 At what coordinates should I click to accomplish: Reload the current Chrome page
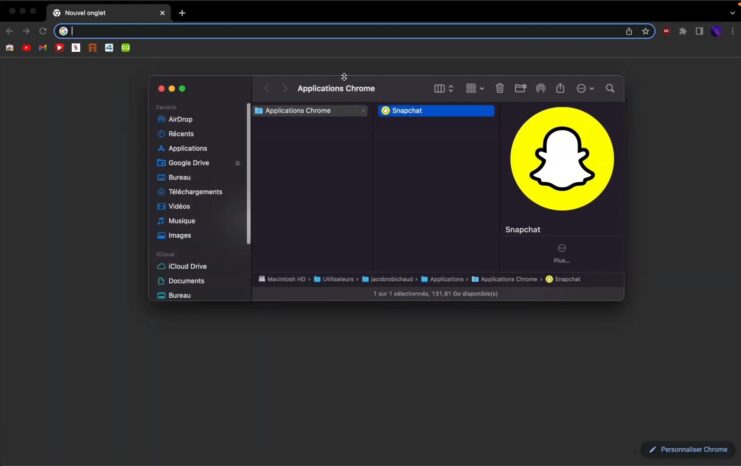tap(43, 31)
